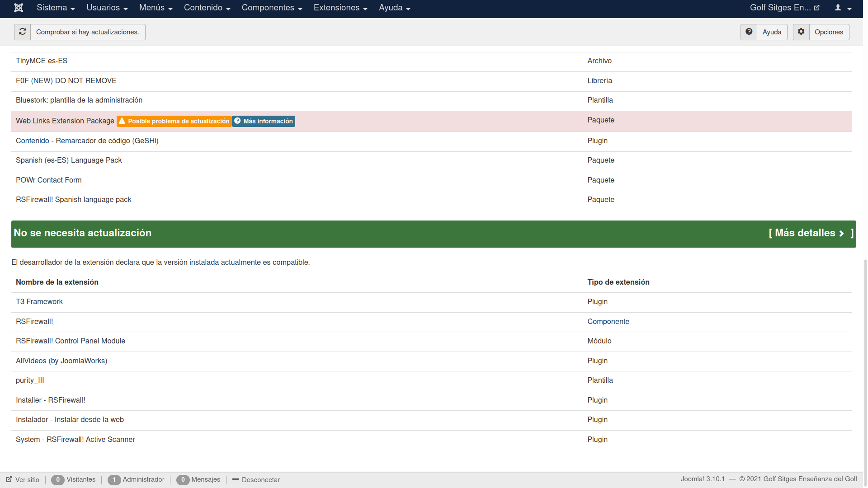Open the Contenido menu
Viewport: 868px width, 488px height.
207,8
